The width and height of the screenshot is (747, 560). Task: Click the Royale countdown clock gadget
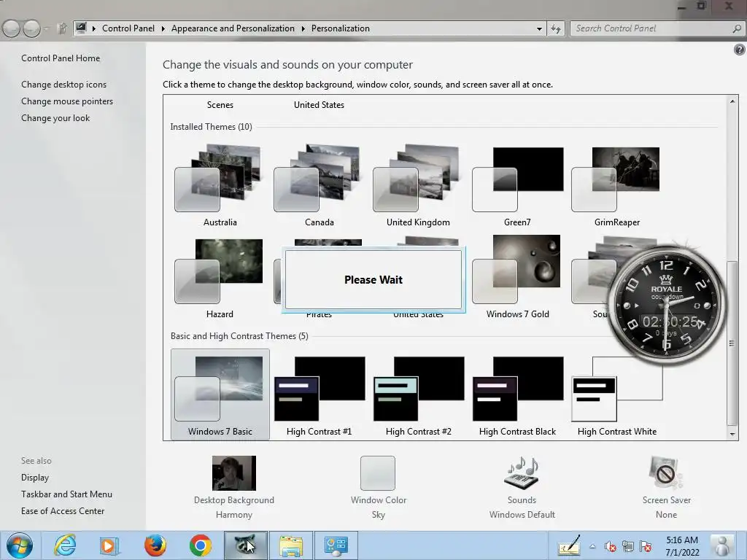click(x=667, y=305)
